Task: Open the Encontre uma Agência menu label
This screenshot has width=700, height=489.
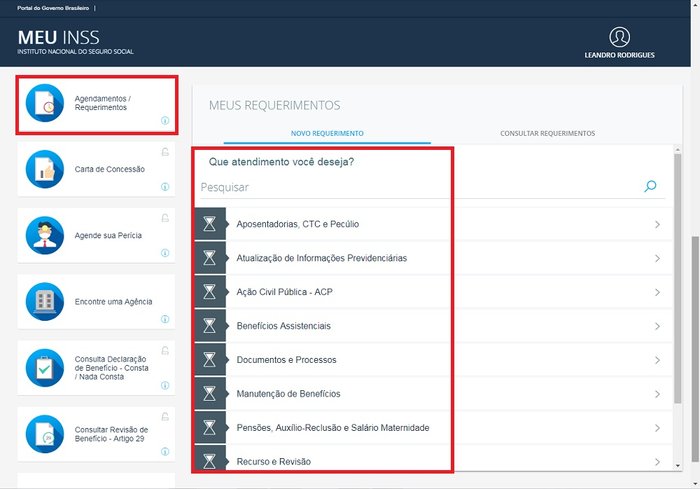Action: [113, 301]
